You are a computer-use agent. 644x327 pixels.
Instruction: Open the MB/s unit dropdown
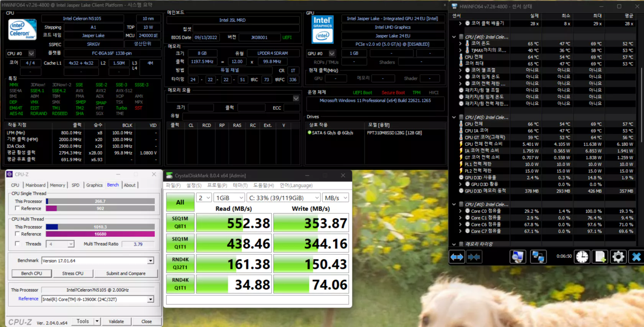(335, 198)
